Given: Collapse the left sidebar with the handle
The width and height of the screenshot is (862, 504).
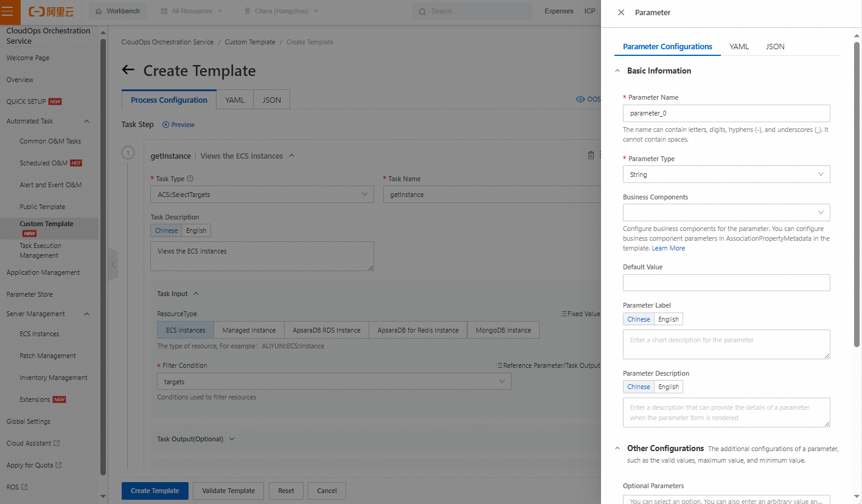Looking at the screenshot, I should [113, 264].
